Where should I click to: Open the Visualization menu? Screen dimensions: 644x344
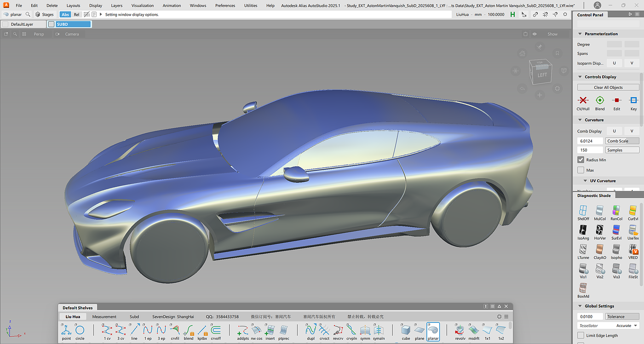[143, 6]
